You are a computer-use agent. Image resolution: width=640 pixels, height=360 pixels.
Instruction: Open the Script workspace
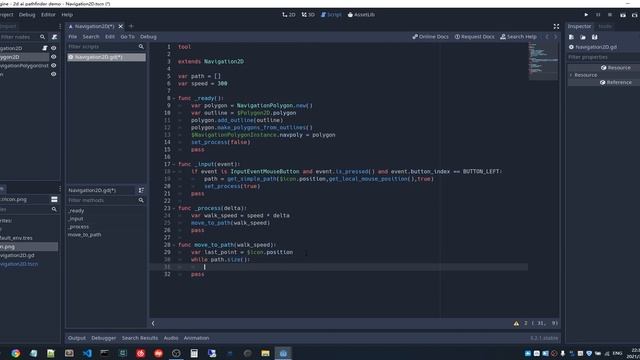pos(331,15)
